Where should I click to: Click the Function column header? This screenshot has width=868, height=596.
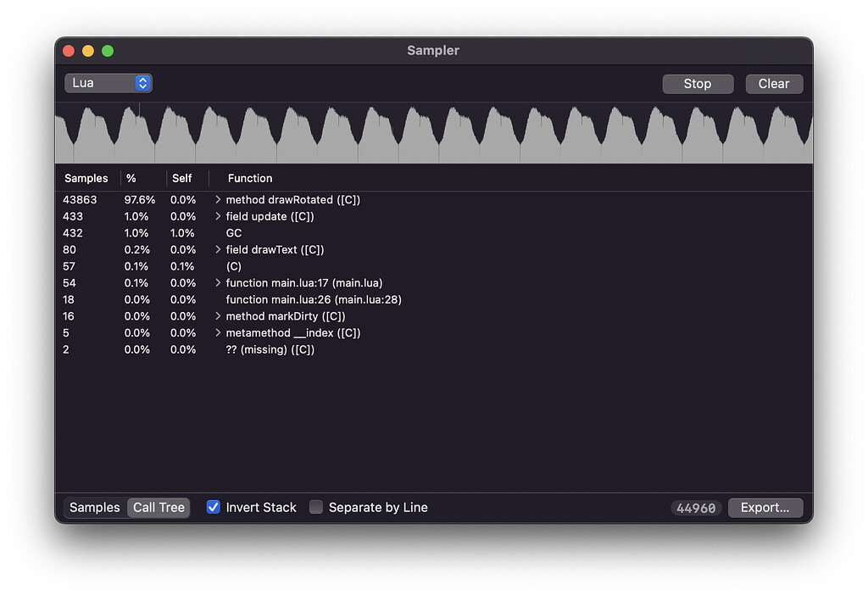click(x=249, y=178)
